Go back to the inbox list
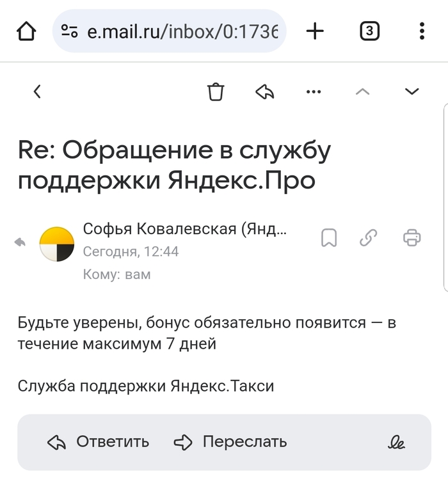 point(37,91)
